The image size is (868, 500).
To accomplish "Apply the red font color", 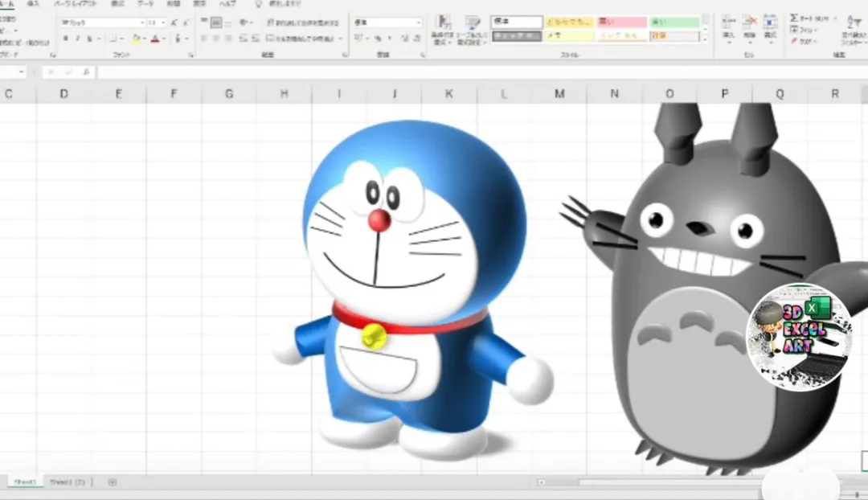I will (155, 39).
